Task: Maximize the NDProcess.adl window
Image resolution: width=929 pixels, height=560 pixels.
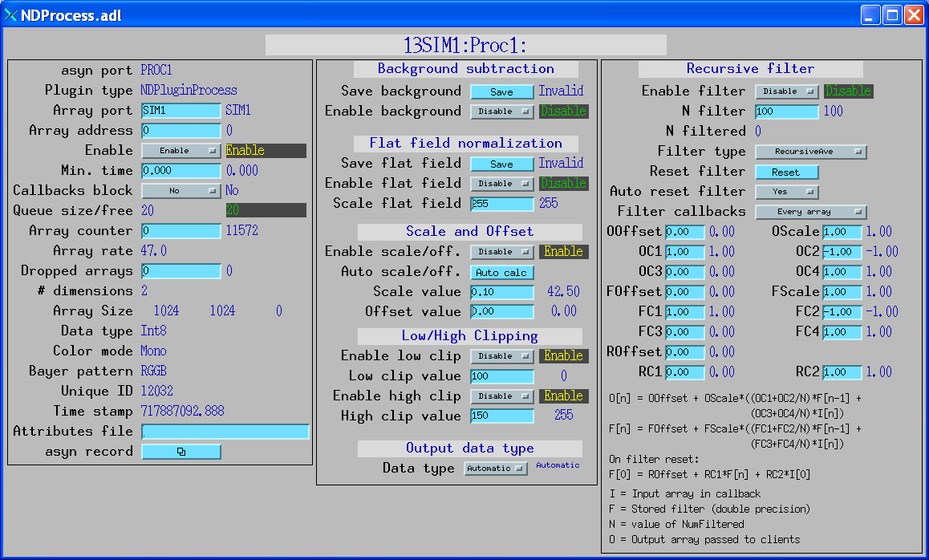Action: pos(892,14)
